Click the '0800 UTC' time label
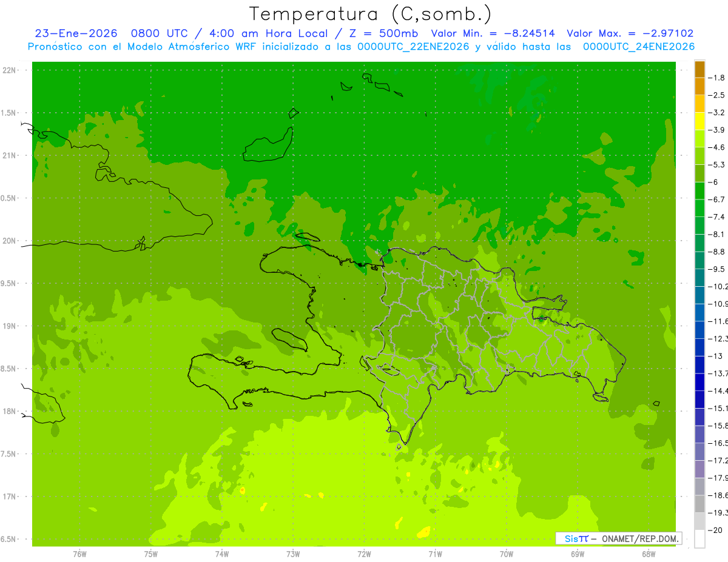The height and width of the screenshot is (562, 728). click(x=159, y=34)
